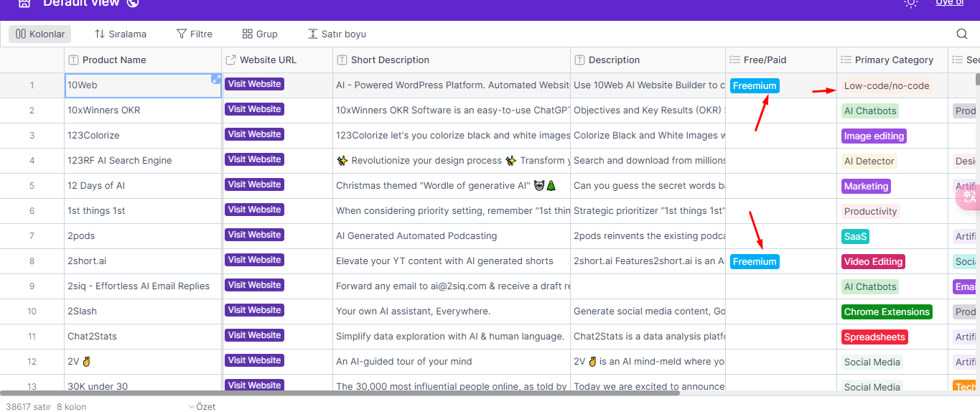Screen dimensions: 980x412
Task: Click row number 10
Action: tap(32, 311)
